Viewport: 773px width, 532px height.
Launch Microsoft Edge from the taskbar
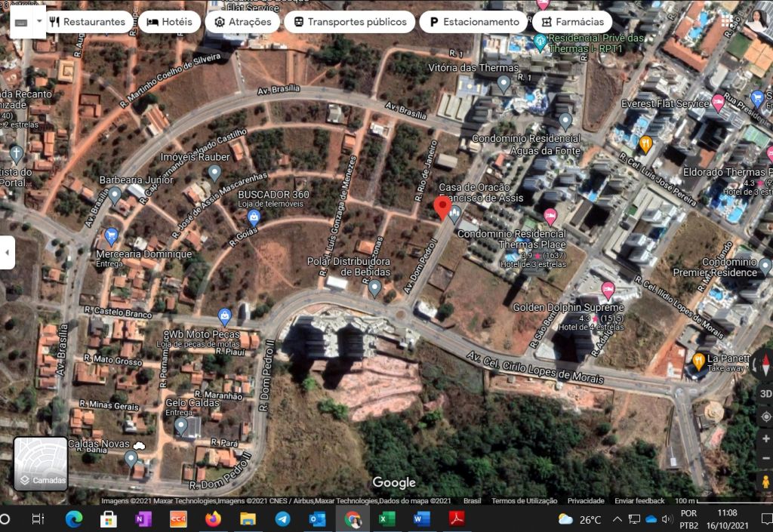point(74,518)
